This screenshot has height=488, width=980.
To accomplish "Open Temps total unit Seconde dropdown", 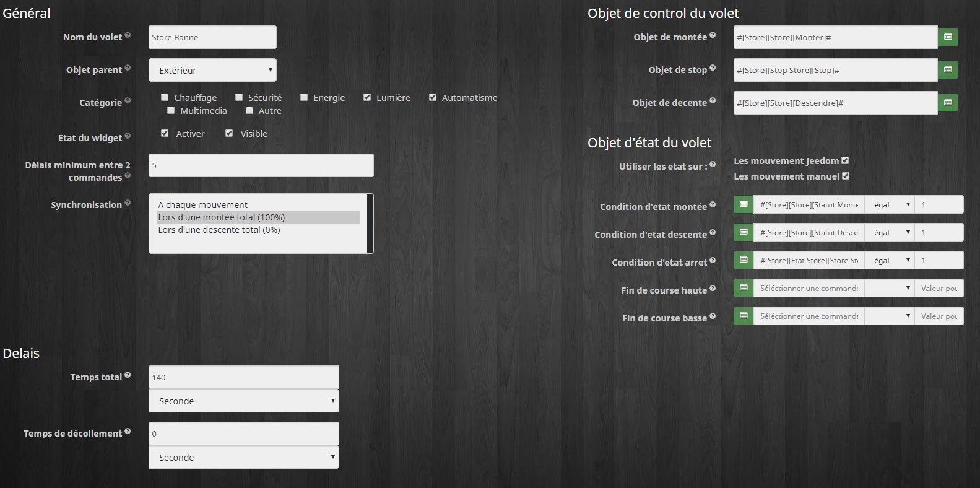I will click(244, 401).
